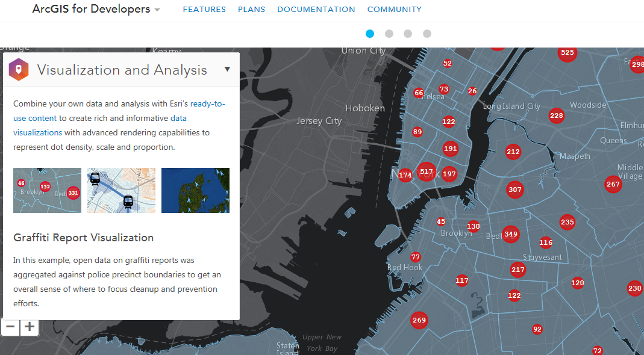Click the 116 cluster marker
The height and width of the screenshot is (355, 644).
(x=546, y=242)
